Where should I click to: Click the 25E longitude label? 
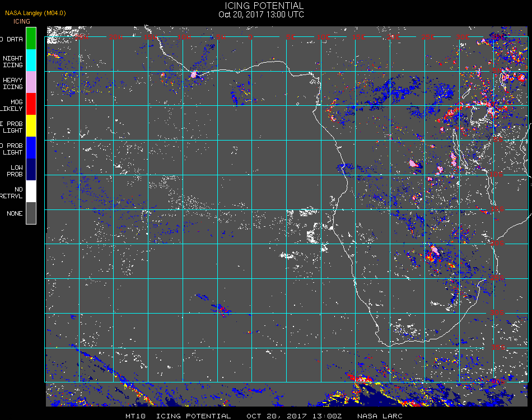(428, 37)
